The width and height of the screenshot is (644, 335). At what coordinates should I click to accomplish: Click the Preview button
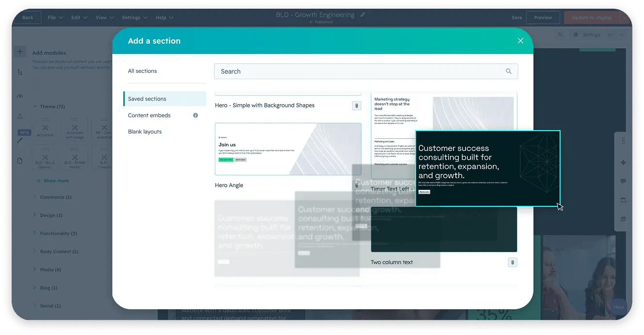(x=543, y=17)
